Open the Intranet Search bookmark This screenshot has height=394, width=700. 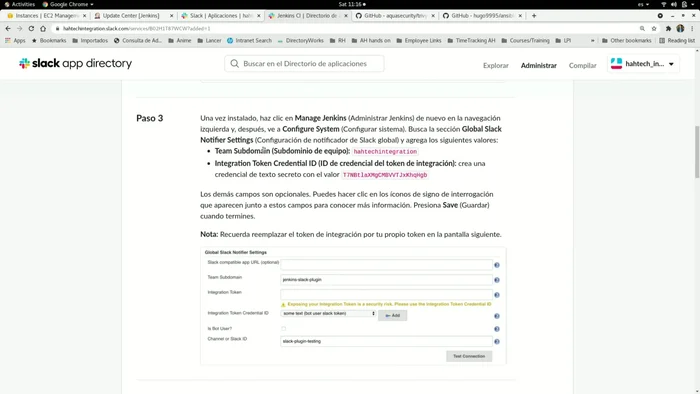[249, 41]
